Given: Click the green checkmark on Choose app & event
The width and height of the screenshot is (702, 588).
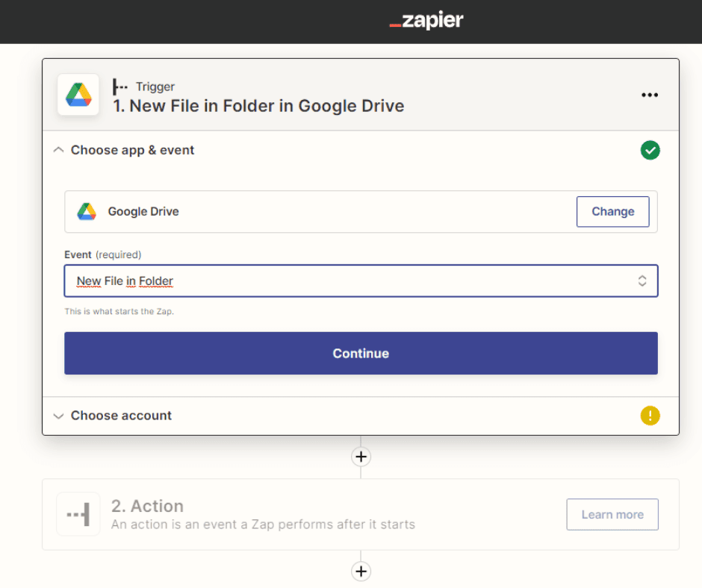Looking at the screenshot, I should pyautogui.click(x=650, y=150).
